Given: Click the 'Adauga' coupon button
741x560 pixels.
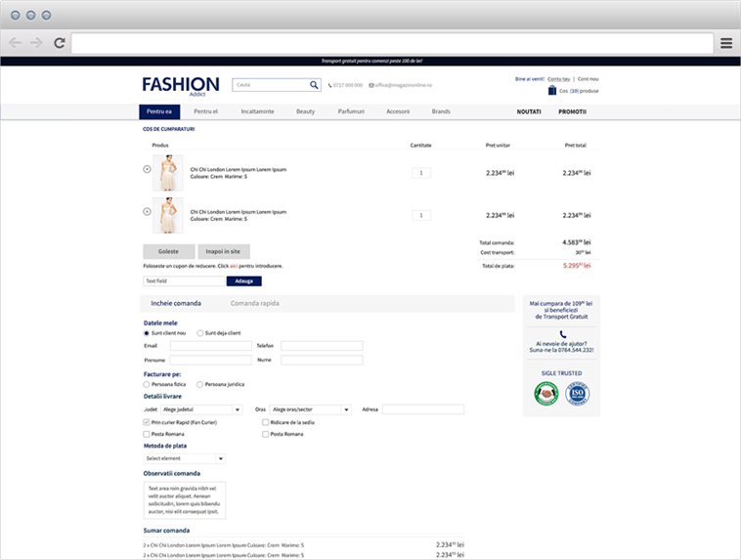Looking at the screenshot, I should (243, 280).
